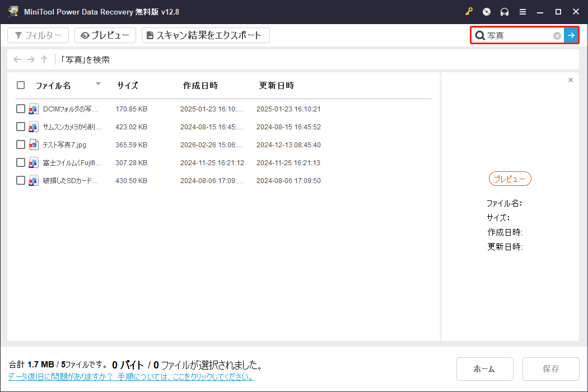Open the フィルター options

click(38, 35)
